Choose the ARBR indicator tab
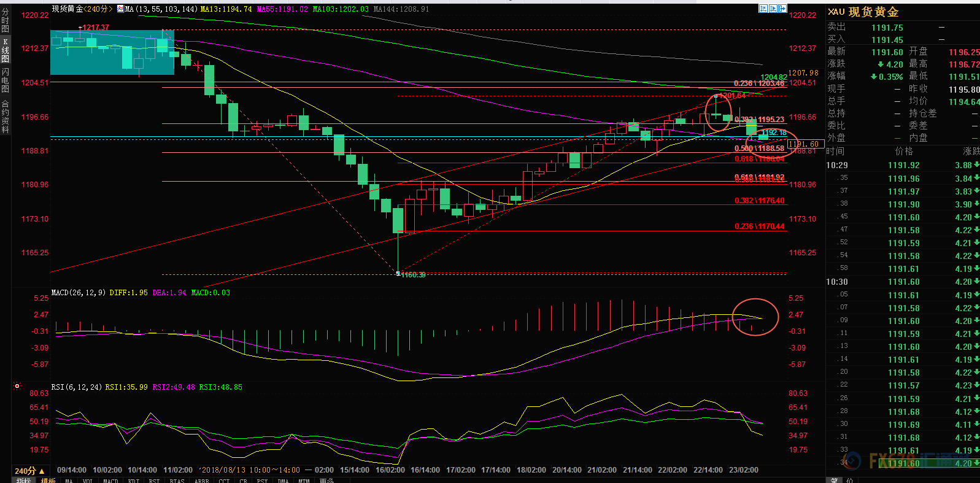Screen dimensions: 980x483 [x=202, y=481]
